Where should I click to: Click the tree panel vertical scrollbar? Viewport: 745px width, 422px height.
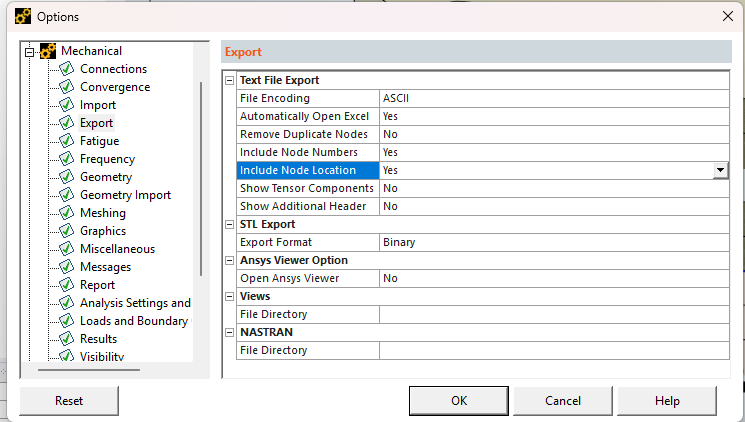tap(201, 179)
